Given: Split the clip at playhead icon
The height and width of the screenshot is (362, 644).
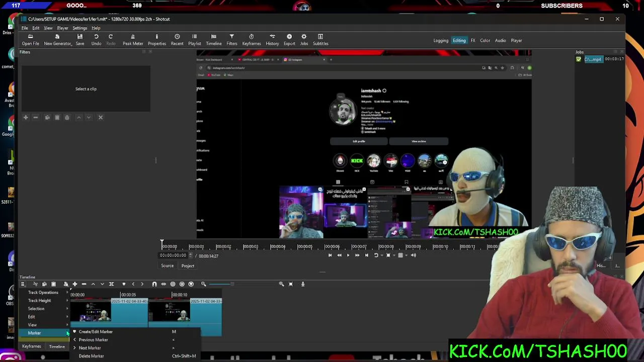Looking at the screenshot, I should [111, 284].
